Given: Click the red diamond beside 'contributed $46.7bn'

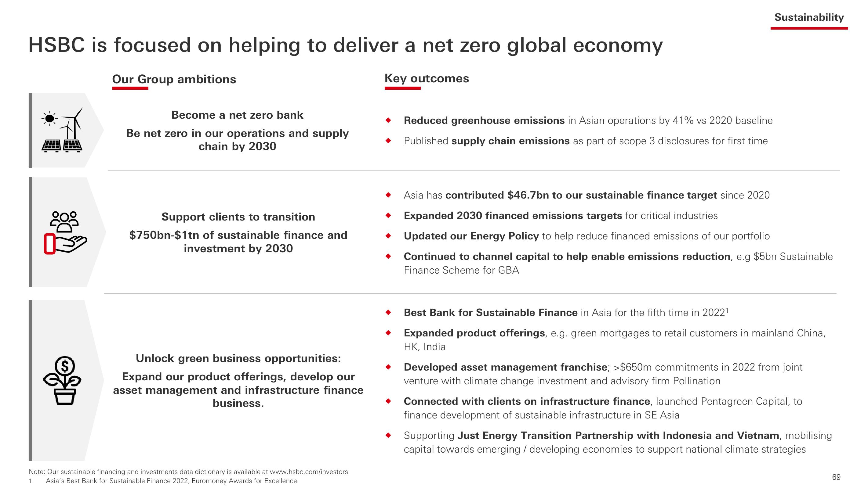Looking at the screenshot, I should point(388,195).
